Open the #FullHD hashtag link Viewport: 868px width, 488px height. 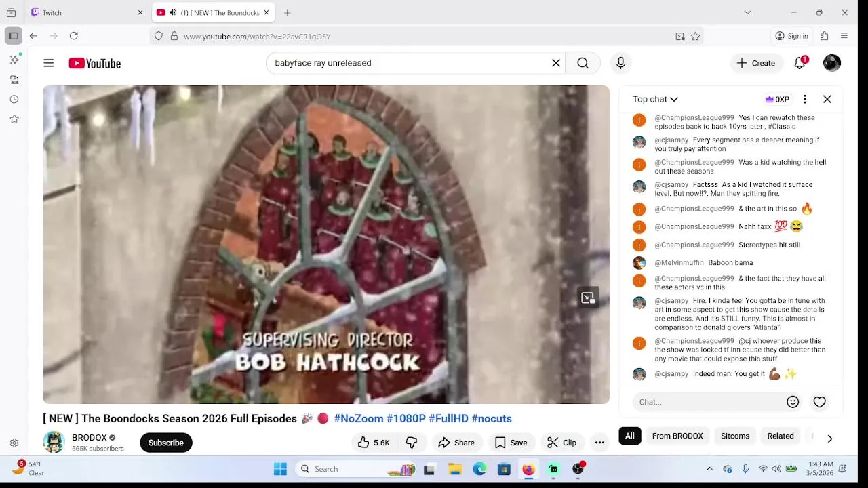[x=448, y=418]
